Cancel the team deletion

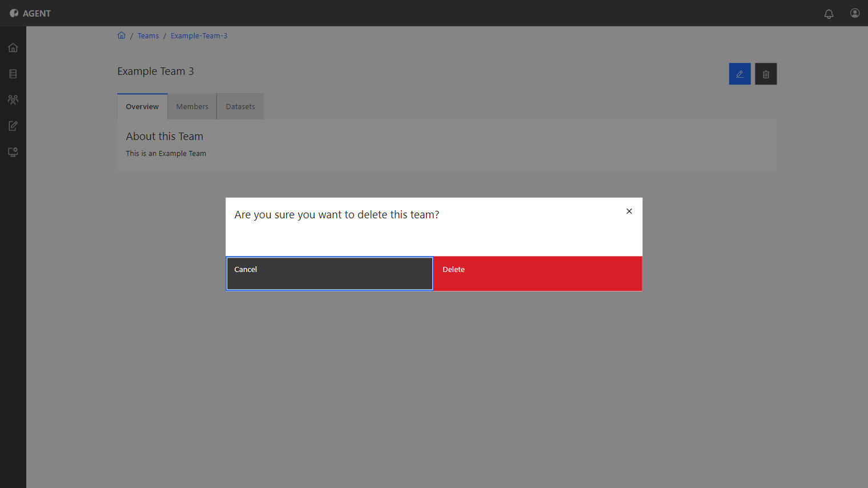point(329,274)
